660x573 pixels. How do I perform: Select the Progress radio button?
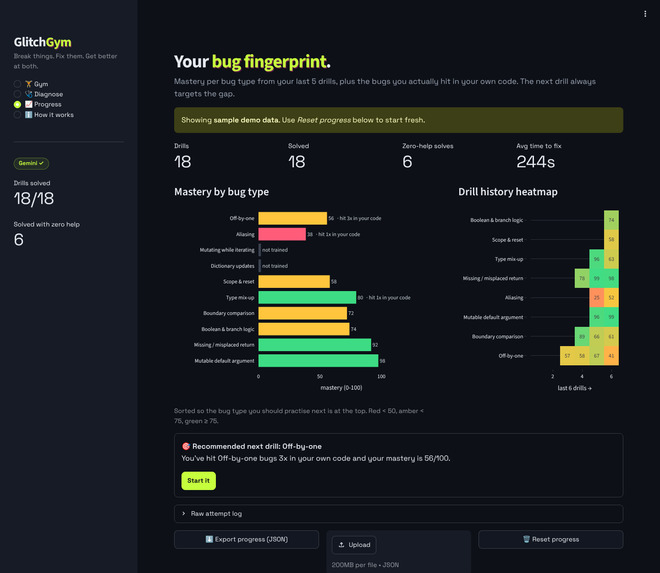click(17, 104)
